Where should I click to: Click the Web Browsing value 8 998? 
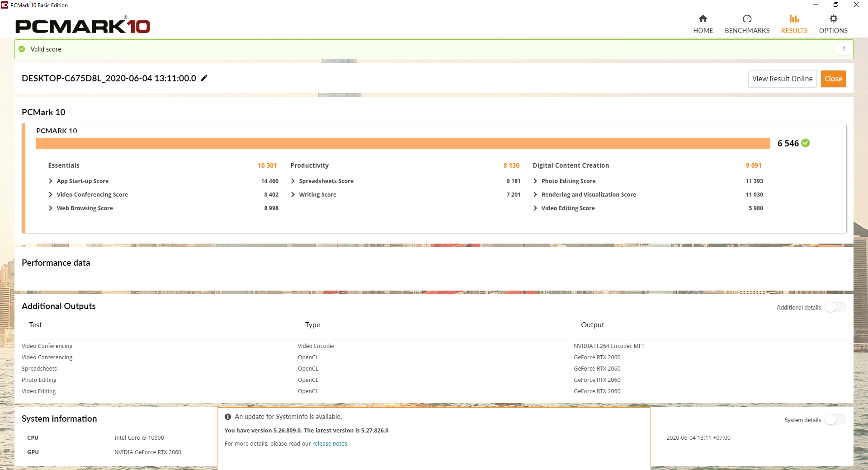click(271, 208)
